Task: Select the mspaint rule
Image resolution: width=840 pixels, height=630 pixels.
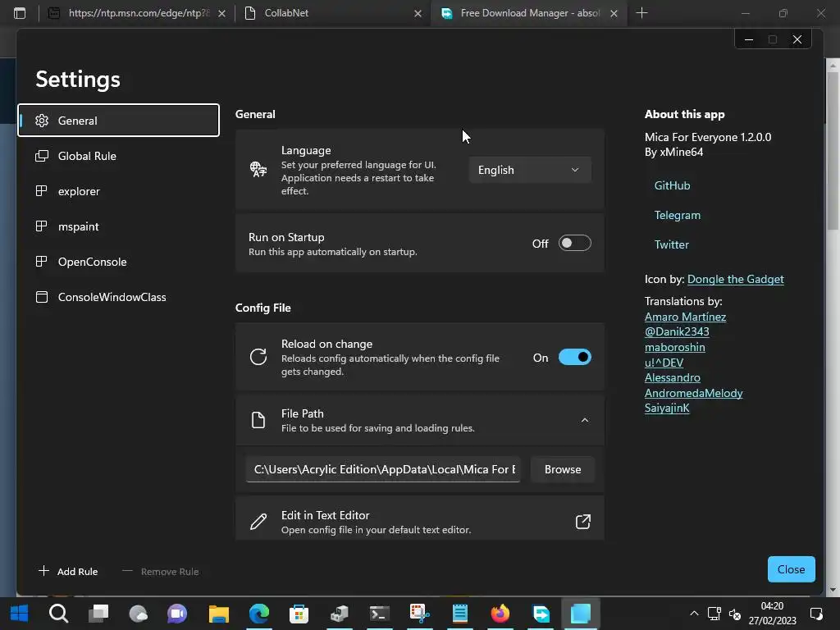Action: [118, 226]
